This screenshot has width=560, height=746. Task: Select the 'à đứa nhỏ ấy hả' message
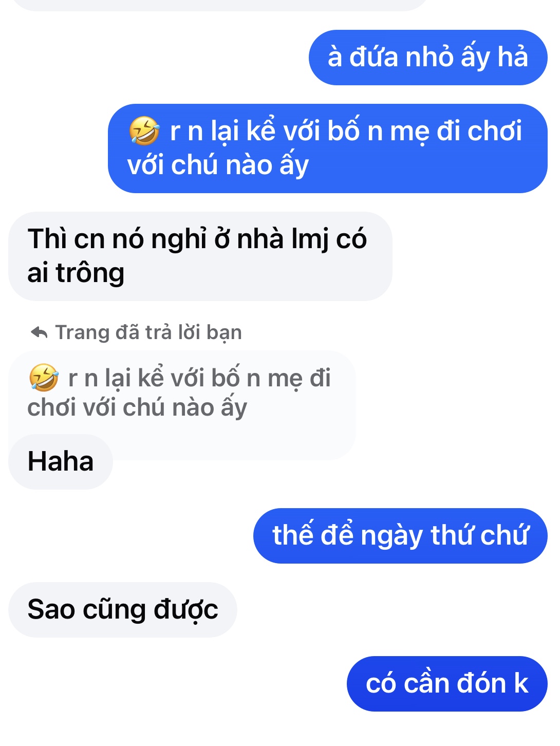(428, 57)
